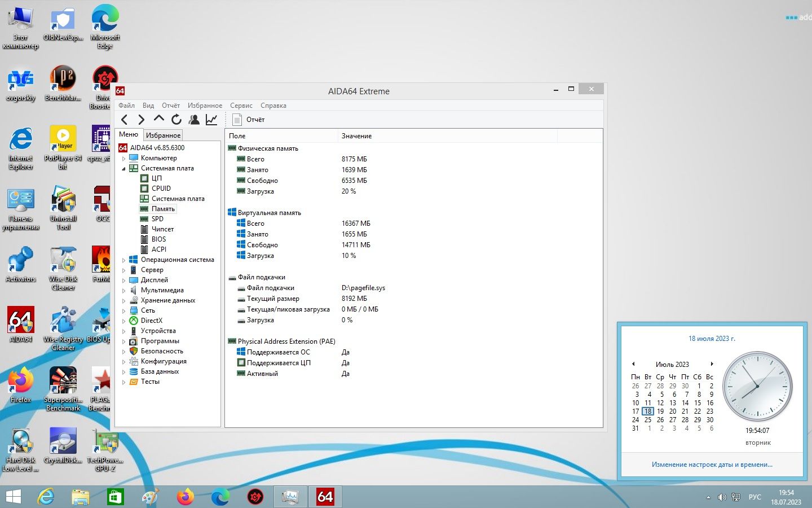The width and height of the screenshot is (812, 508).
Task: Click the Back navigation arrow in toolbar
Action: (x=125, y=120)
